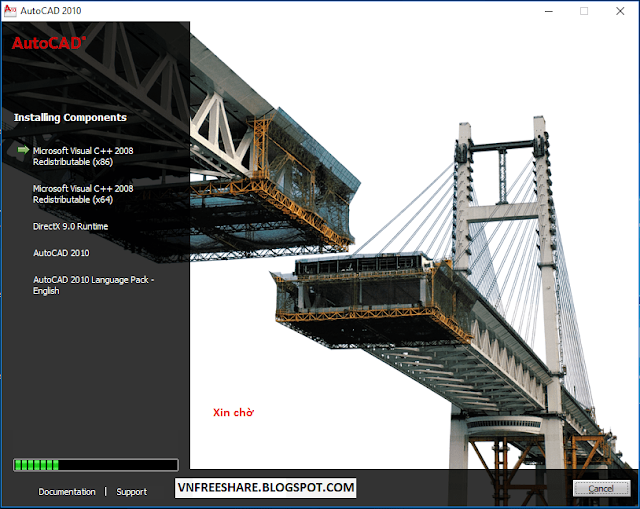The image size is (640, 509).
Task: Select Microsoft Visual C++ 2008 Redistributable (x64)
Action: coord(83,194)
